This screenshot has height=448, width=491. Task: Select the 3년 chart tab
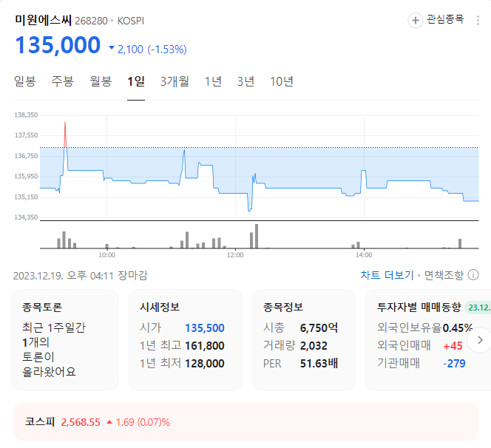click(x=245, y=81)
